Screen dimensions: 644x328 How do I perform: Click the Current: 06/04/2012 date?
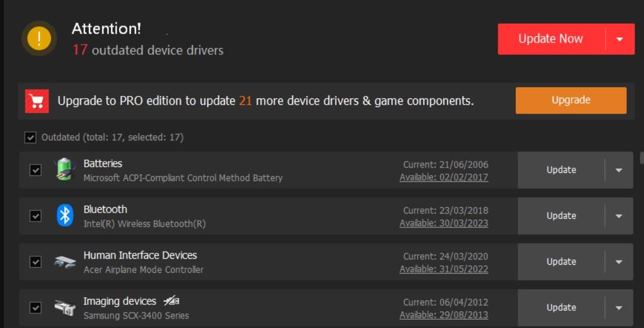[x=446, y=303]
